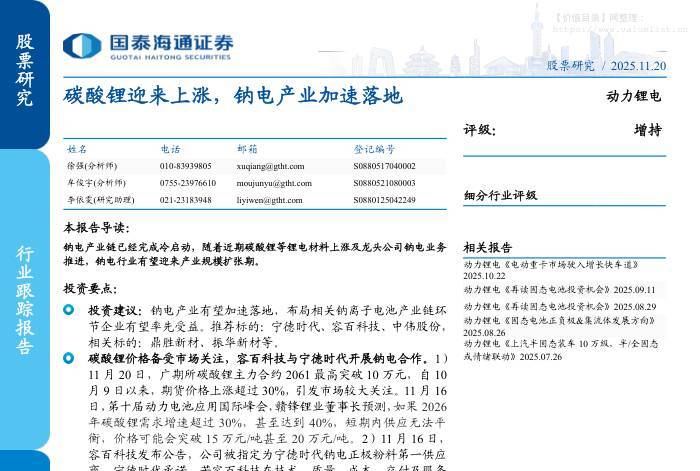The height and width of the screenshot is (471, 700).
Task: Click the 动力锂电 sector label
Action: (x=634, y=96)
